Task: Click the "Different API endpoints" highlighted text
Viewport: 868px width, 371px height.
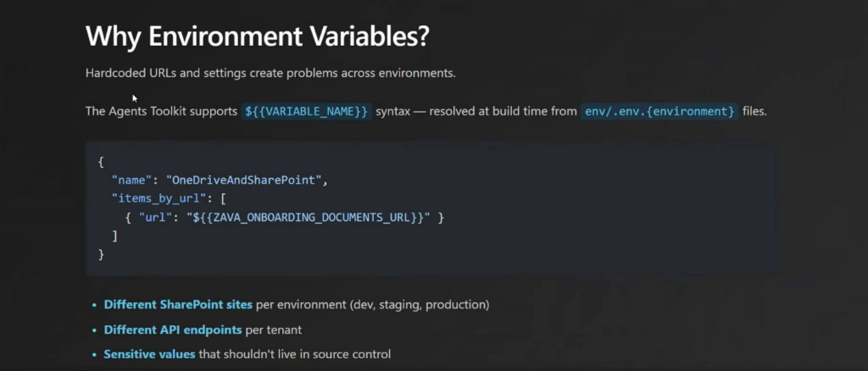Action: 173,329
